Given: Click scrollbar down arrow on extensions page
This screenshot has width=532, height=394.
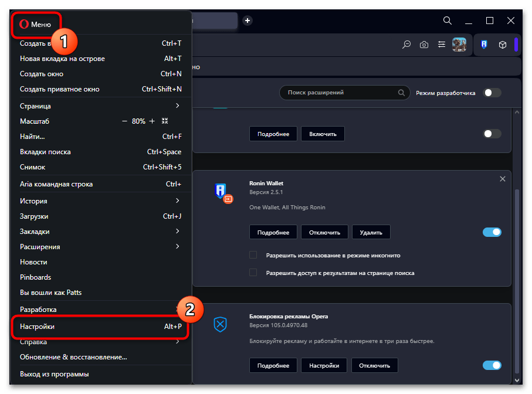Looking at the screenshot, I should pyautogui.click(x=517, y=380).
